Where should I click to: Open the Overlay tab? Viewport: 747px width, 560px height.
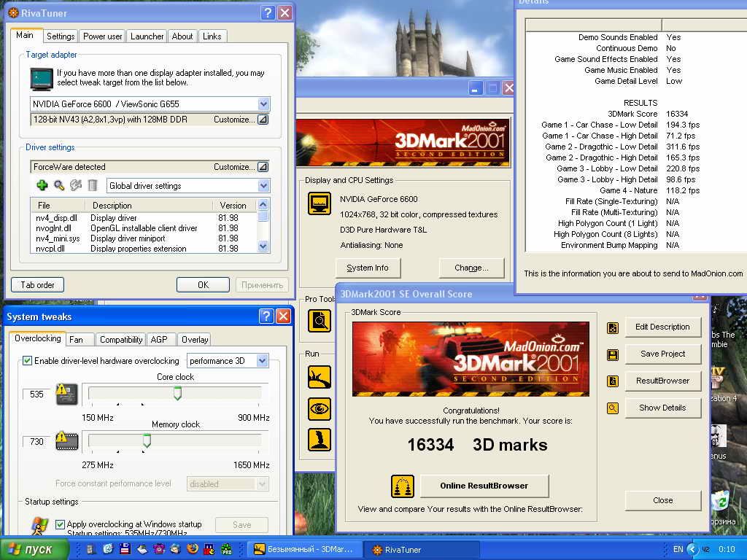pos(195,340)
